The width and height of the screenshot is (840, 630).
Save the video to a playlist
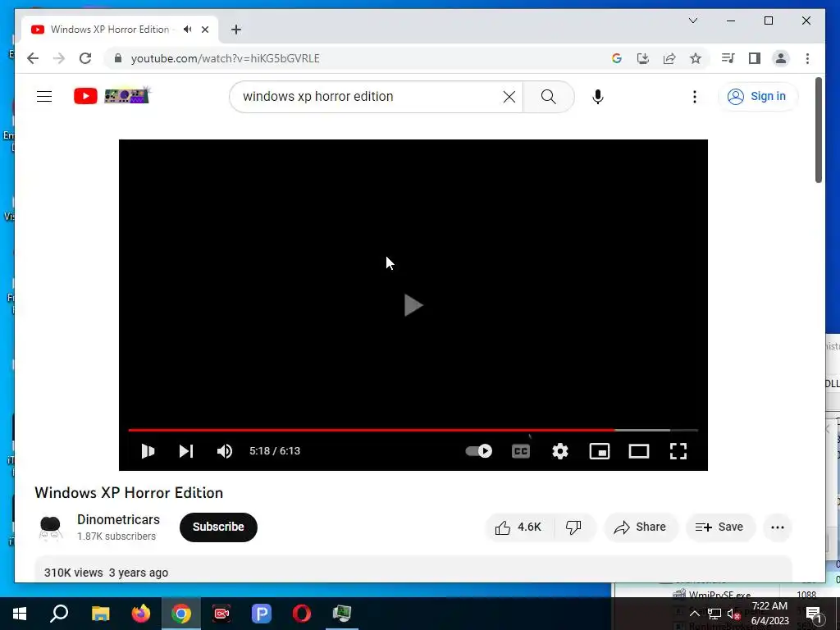tap(719, 527)
